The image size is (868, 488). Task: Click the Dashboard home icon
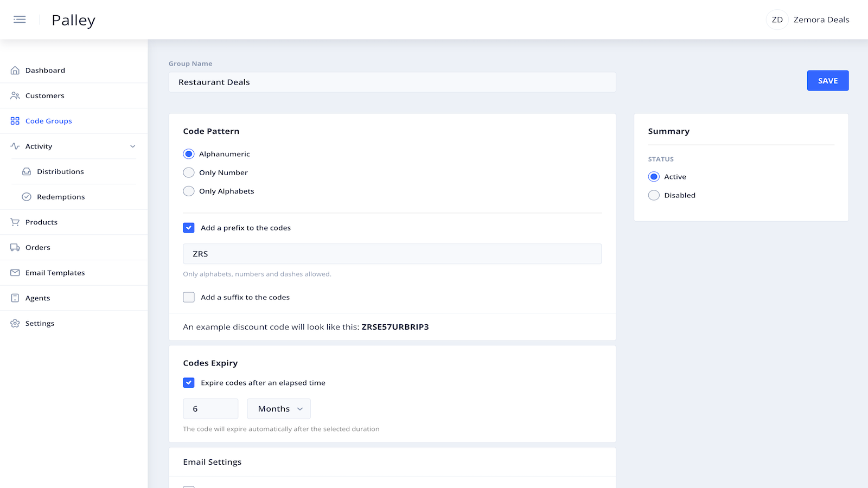pyautogui.click(x=15, y=70)
